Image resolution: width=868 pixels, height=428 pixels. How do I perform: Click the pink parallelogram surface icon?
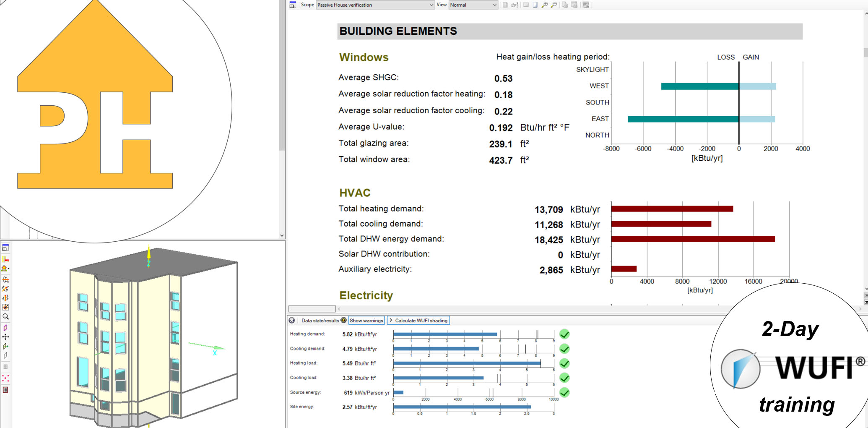[5, 328]
